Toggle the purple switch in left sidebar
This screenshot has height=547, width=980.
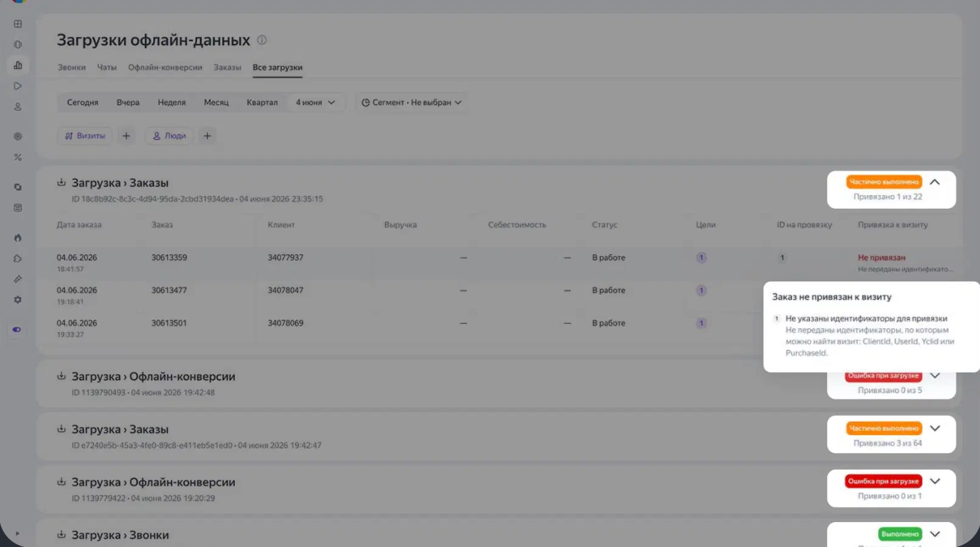(x=18, y=330)
